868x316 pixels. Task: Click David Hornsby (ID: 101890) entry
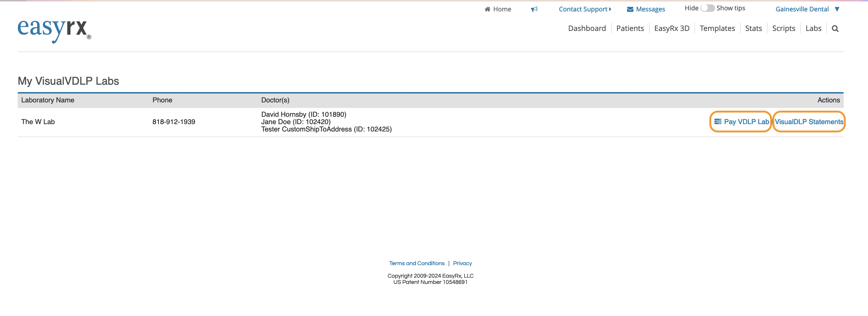(x=304, y=115)
